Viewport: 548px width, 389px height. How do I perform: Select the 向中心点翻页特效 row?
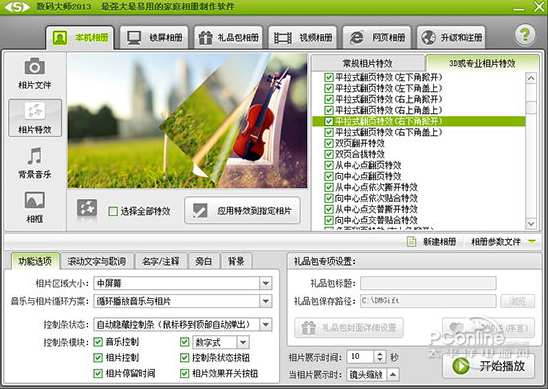coord(419,176)
